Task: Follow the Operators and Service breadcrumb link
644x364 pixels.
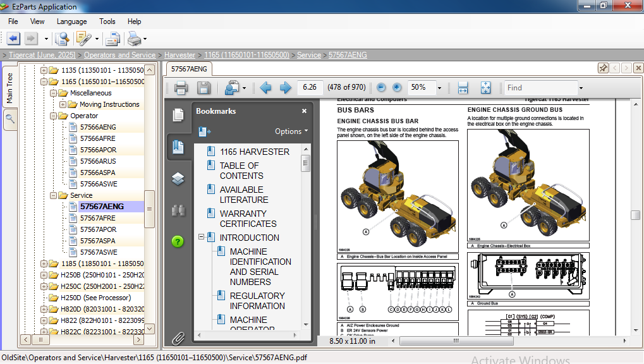Action: (x=120, y=55)
